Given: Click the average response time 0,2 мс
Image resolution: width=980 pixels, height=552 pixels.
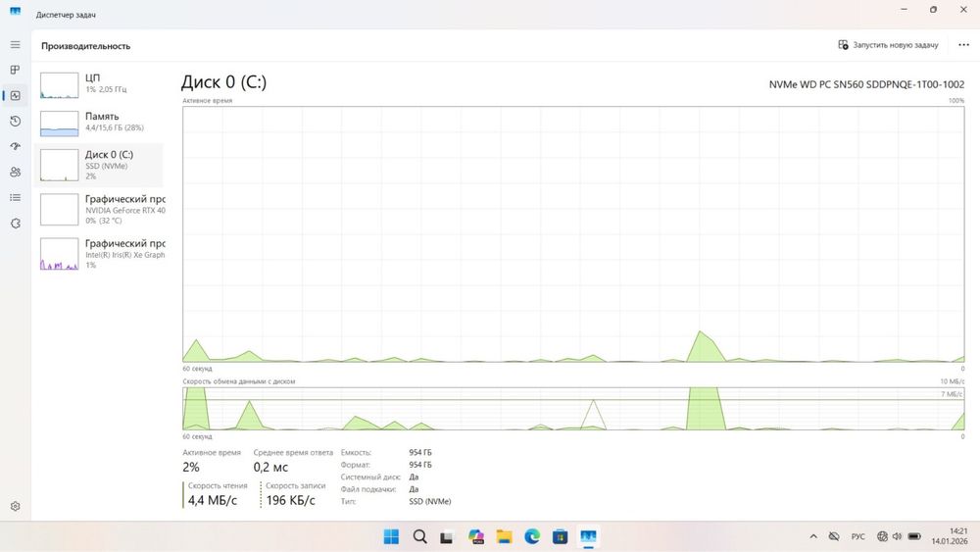Looking at the screenshot, I should pyautogui.click(x=270, y=467).
